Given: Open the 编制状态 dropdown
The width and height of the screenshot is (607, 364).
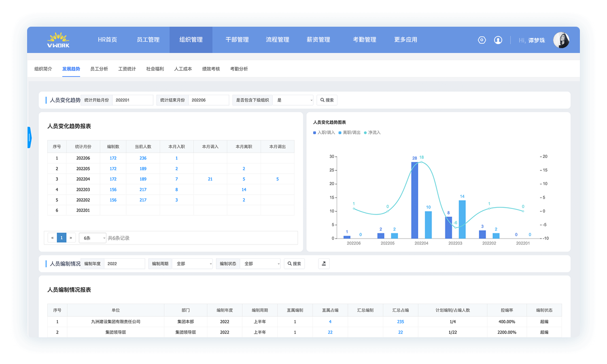Looking at the screenshot, I should click(260, 264).
